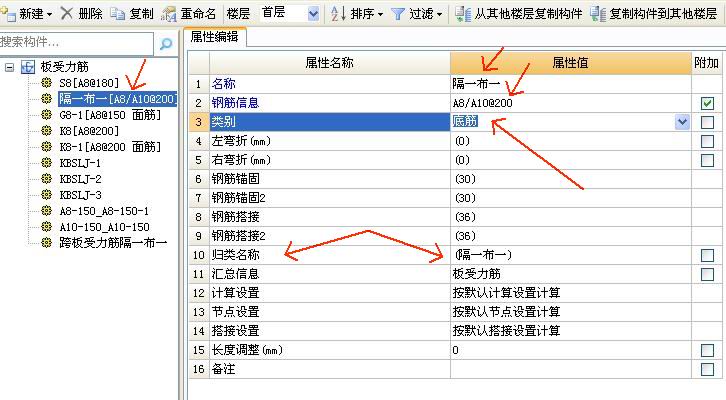Click the 复制 copy icon

pyautogui.click(x=118, y=14)
